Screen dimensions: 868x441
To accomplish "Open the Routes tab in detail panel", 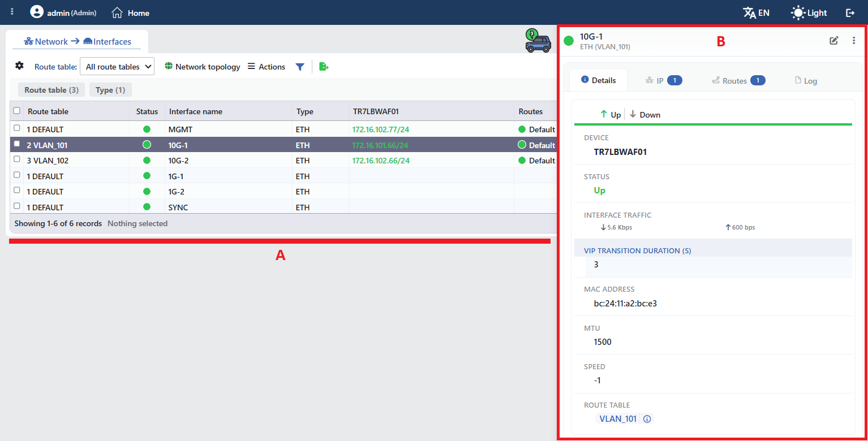I will [738, 80].
